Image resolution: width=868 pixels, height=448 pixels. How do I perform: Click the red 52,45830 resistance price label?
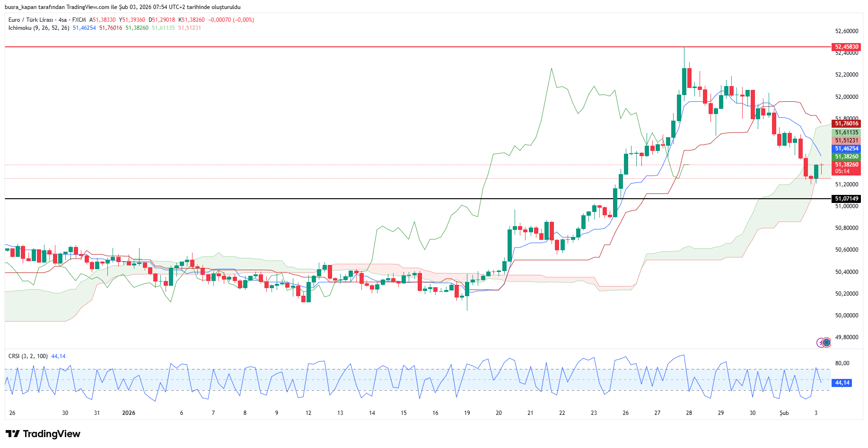tap(846, 47)
